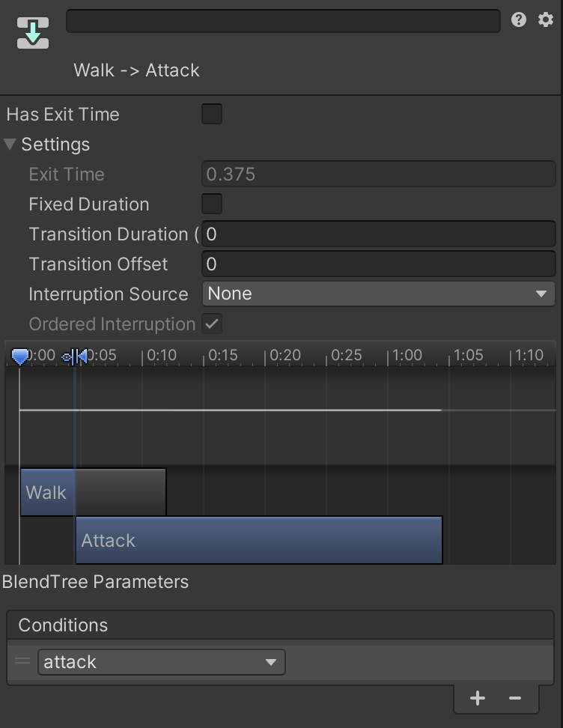Click the transition icon in the inspector header
This screenshot has width=563, height=728.
(x=33, y=33)
